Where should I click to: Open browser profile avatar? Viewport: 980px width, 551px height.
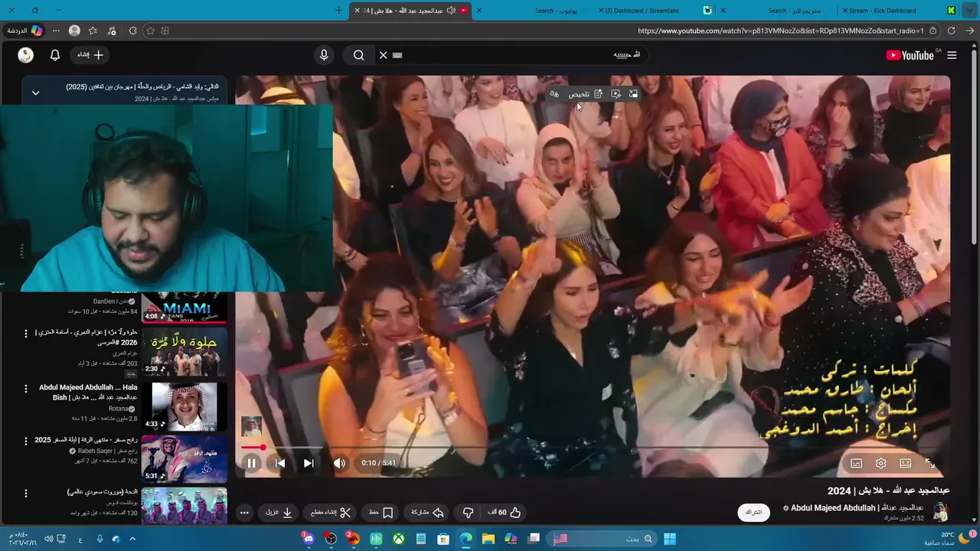pos(74,31)
